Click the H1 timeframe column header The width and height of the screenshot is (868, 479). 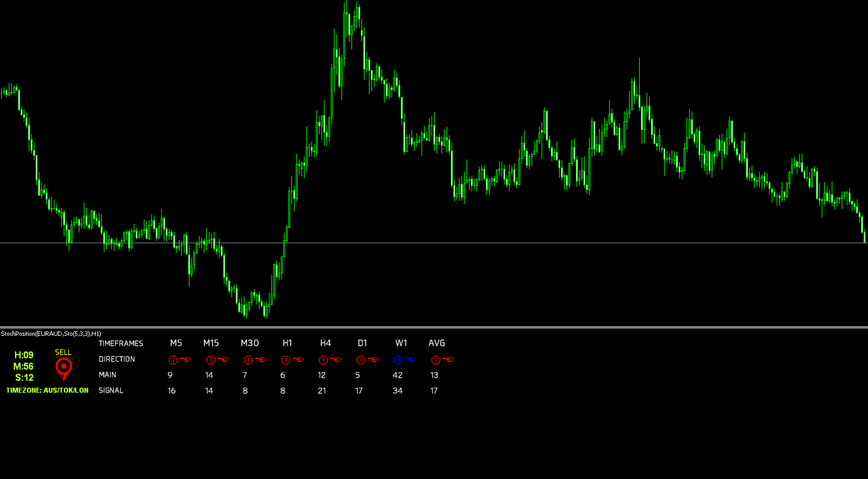(x=287, y=343)
